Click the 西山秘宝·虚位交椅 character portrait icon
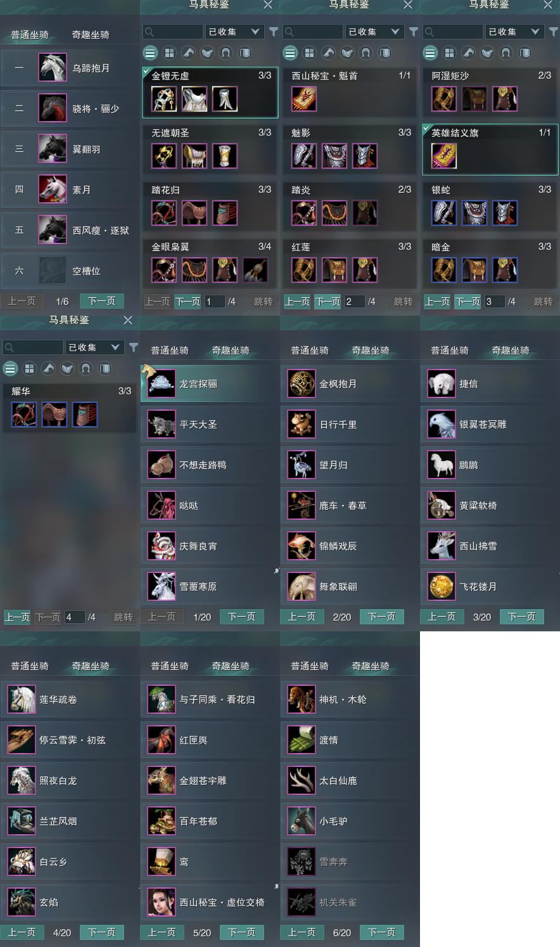This screenshot has height=947, width=560. (x=161, y=903)
